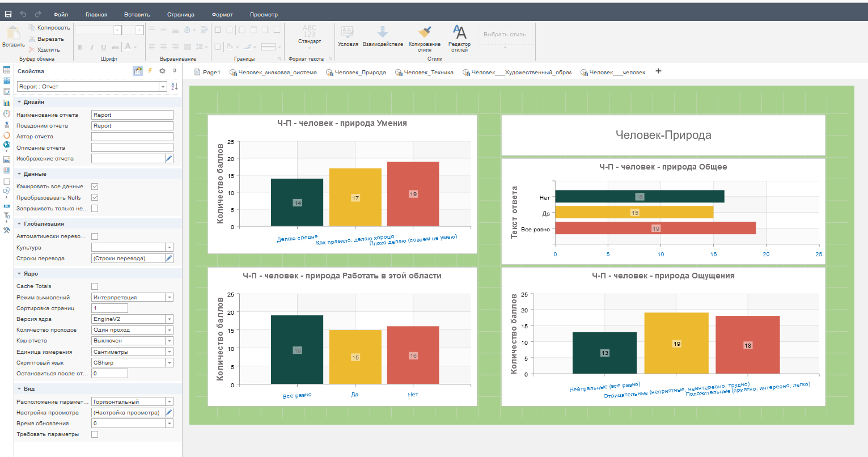This screenshot has height=457, width=868.
Task: Open the 'Report : Отчет' component dropdown
Action: click(163, 87)
